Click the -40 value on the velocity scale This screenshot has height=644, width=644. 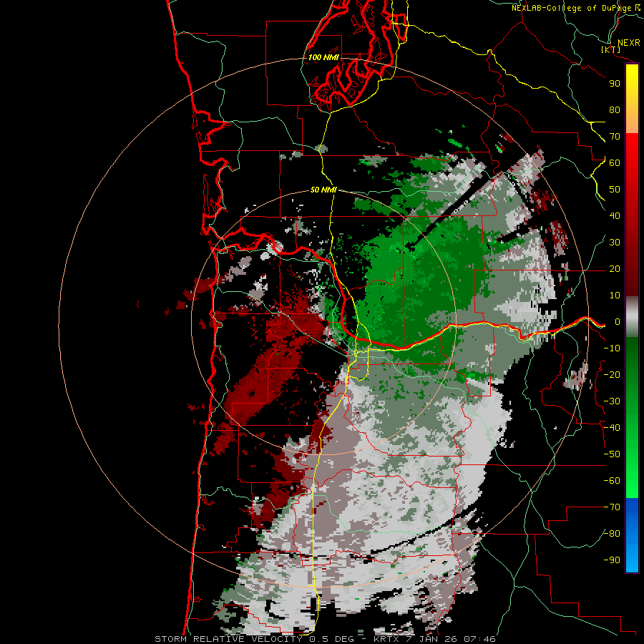[x=612, y=428]
